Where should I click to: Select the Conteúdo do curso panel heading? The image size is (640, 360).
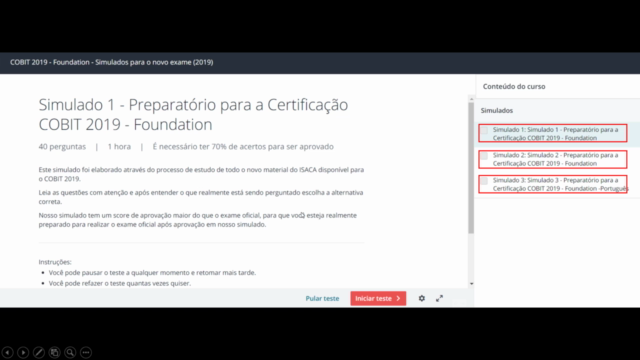click(x=514, y=87)
